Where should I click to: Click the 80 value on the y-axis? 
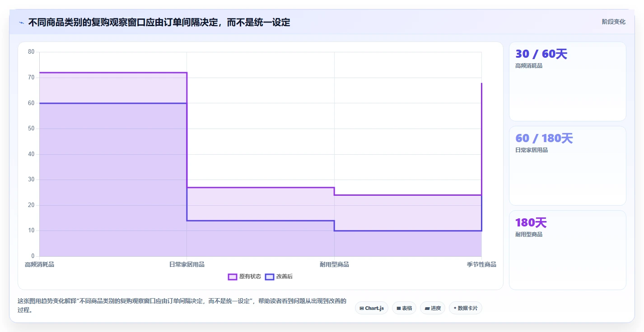click(x=31, y=52)
